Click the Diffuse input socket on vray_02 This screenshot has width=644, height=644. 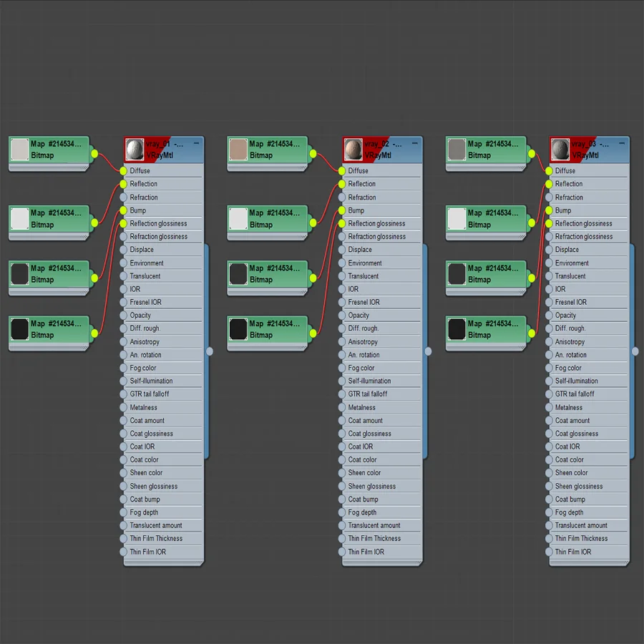[342, 170]
